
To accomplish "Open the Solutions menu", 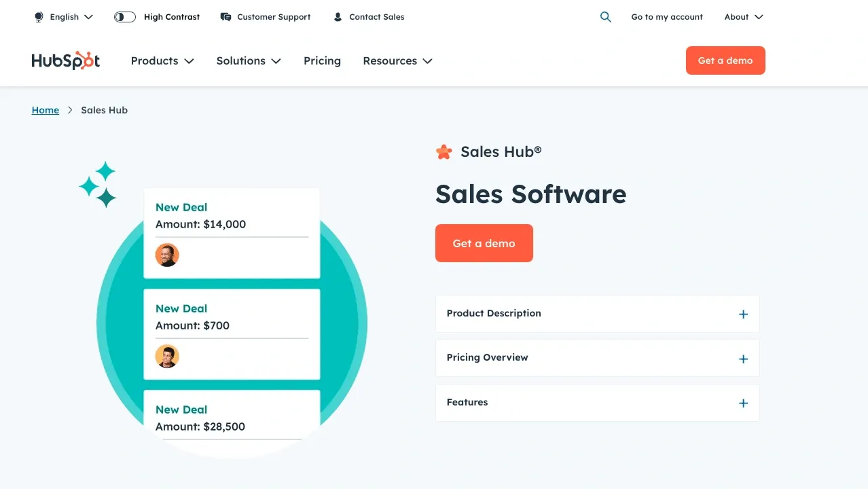I will click(x=249, y=60).
